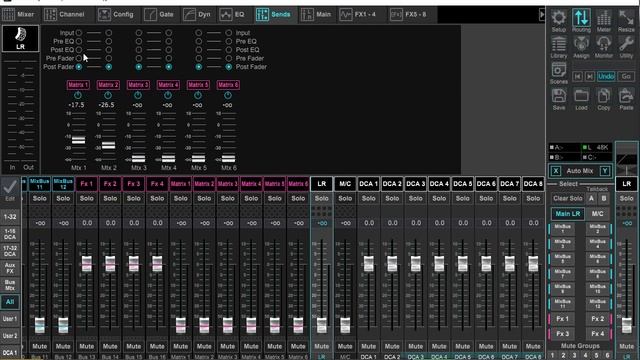Toggle the Matrix 2 send power icon
The height and width of the screenshot is (360, 640).
point(108,95)
